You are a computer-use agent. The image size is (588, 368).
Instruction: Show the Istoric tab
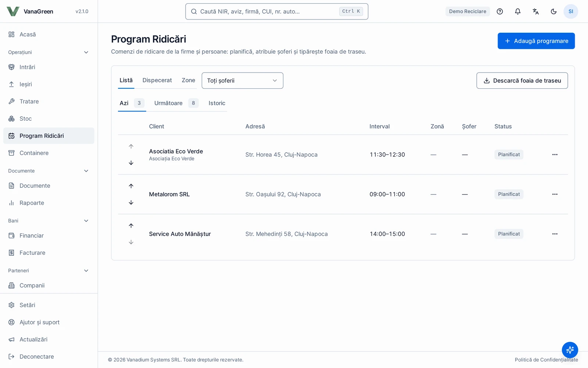point(217,103)
